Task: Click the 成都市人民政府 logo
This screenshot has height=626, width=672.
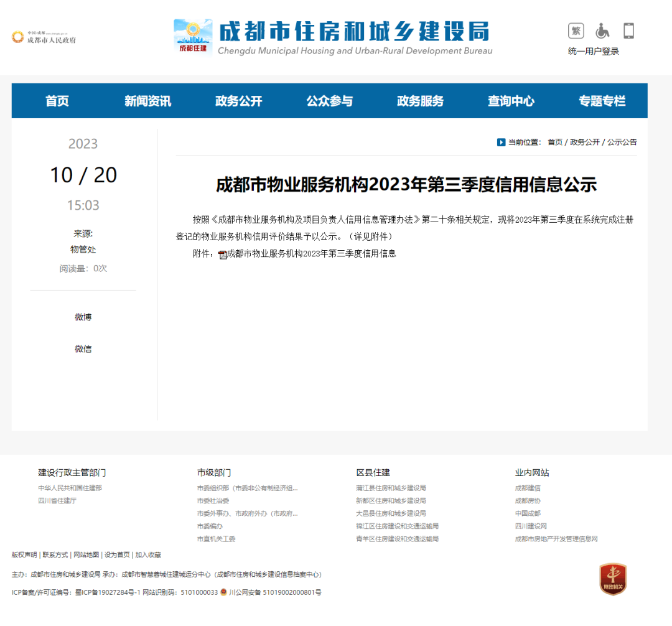Action: pyautogui.click(x=44, y=37)
